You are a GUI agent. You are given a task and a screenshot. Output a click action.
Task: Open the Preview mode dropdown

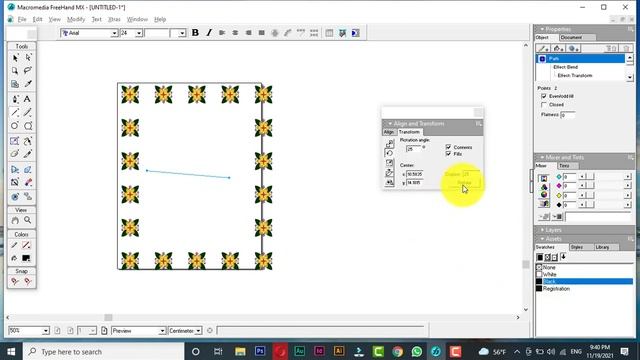point(162,331)
